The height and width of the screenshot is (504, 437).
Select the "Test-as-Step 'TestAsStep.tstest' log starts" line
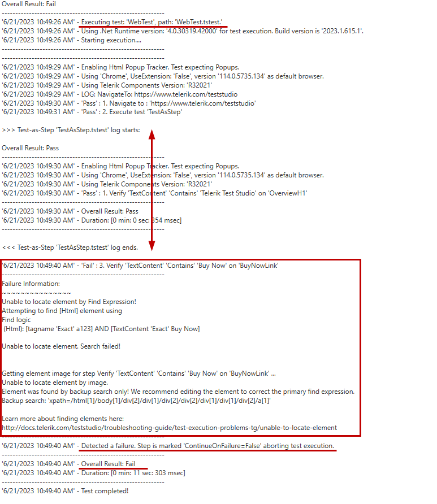pos(71,130)
